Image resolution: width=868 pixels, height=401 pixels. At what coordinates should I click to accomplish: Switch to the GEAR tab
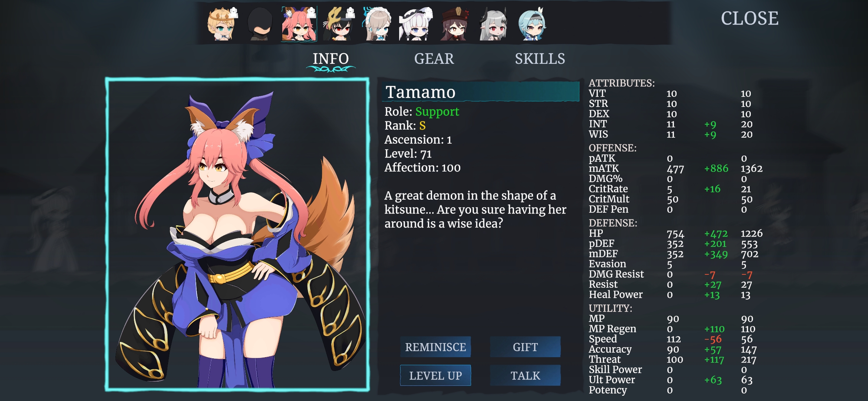434,59
